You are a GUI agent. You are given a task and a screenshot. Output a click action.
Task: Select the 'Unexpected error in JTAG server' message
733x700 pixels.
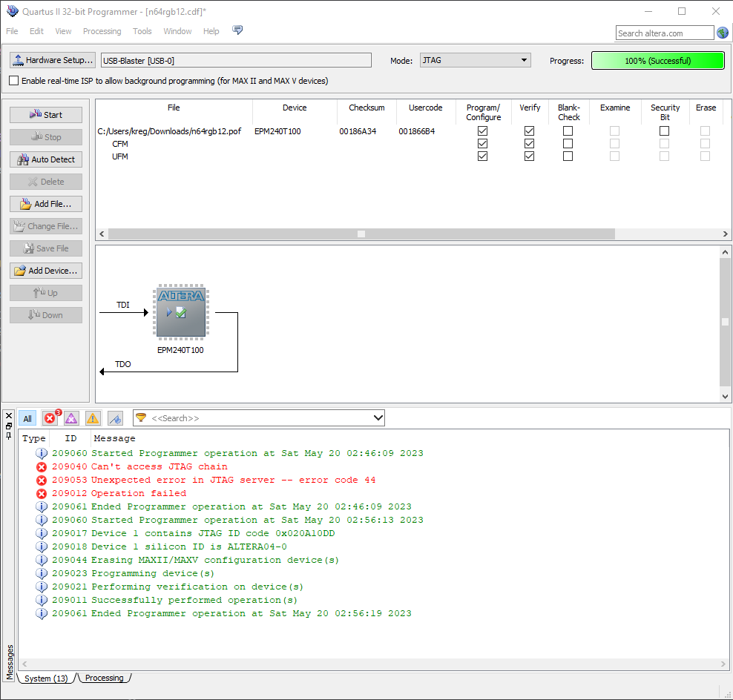point(233,480)
